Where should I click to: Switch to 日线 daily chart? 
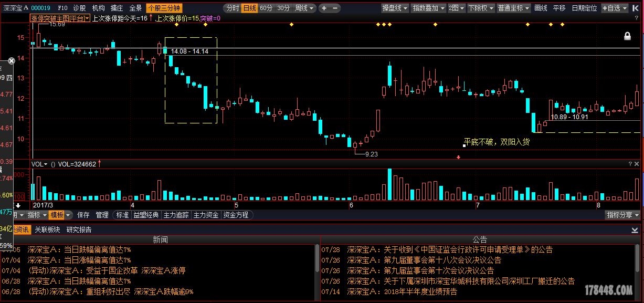[x=249, y=8]
